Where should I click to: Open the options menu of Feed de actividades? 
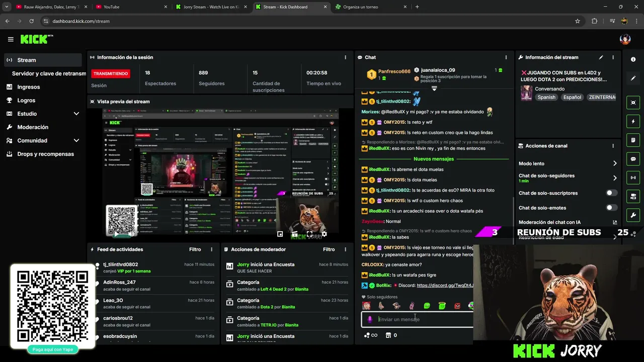[x=211, y=249]
